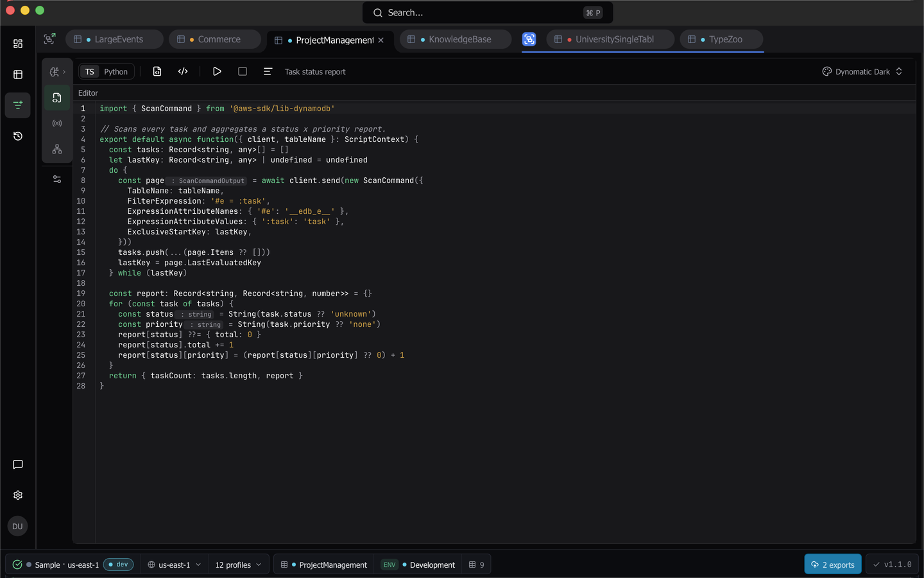This screenshot has width=924, height=578.
Task: Open the 2 exports button
Action: point(833,564)
